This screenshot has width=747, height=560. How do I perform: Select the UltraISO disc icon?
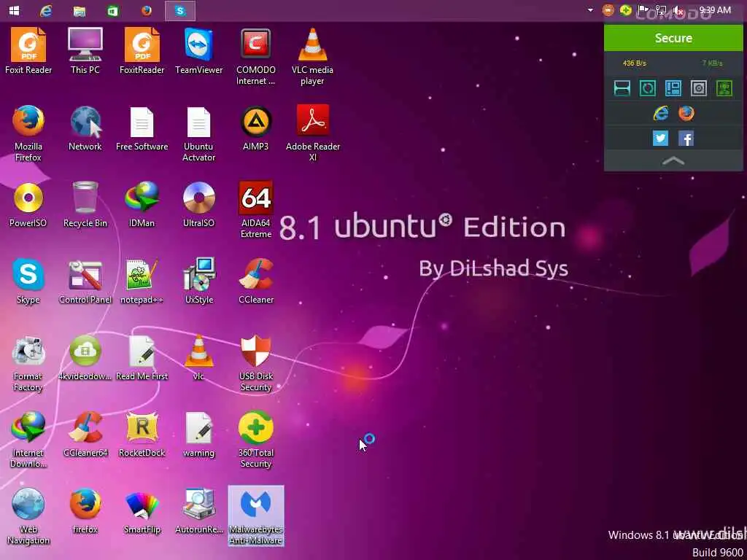pyautogui.click(x=198, y=204)
